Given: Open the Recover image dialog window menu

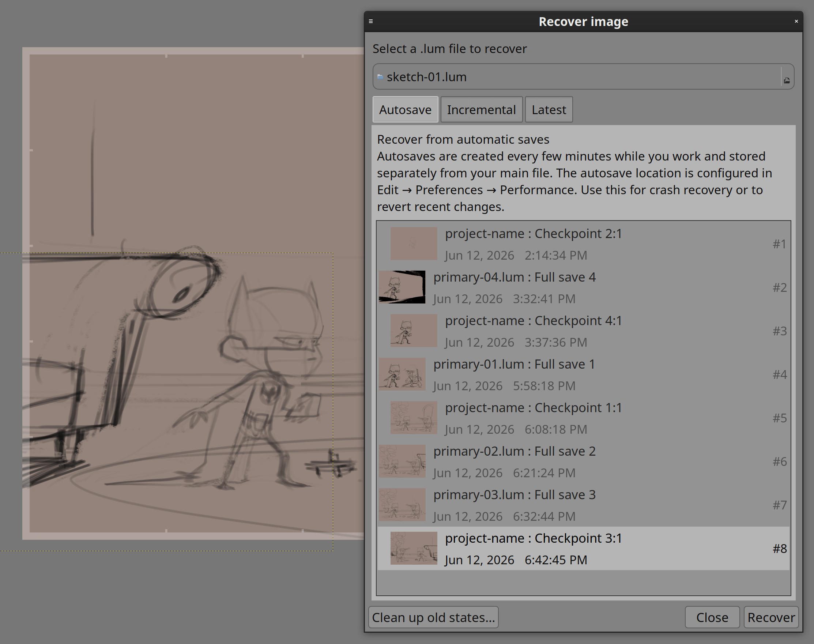Looking at the screenshot, I should tap(371, 22).
